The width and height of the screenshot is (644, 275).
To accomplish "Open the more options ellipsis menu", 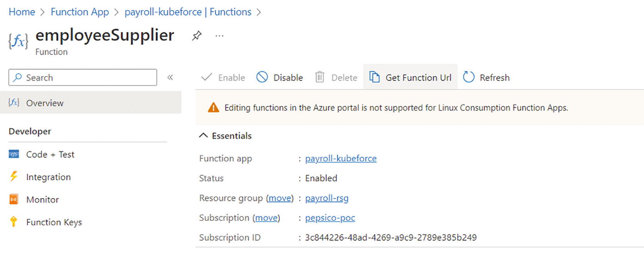I will (x=220, y=36).
